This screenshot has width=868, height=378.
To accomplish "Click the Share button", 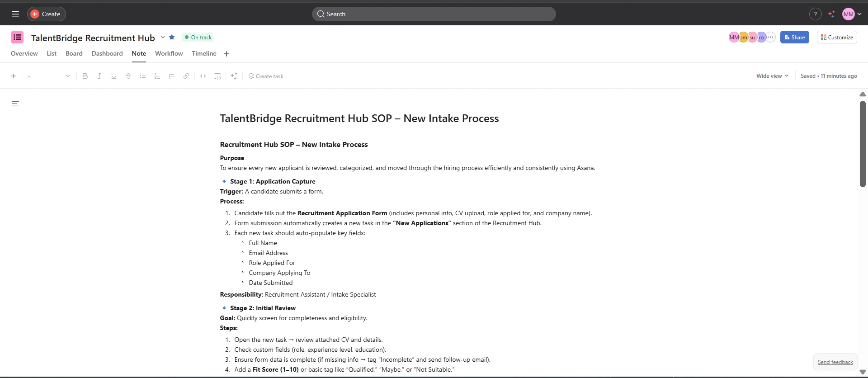I will point(794,38).
